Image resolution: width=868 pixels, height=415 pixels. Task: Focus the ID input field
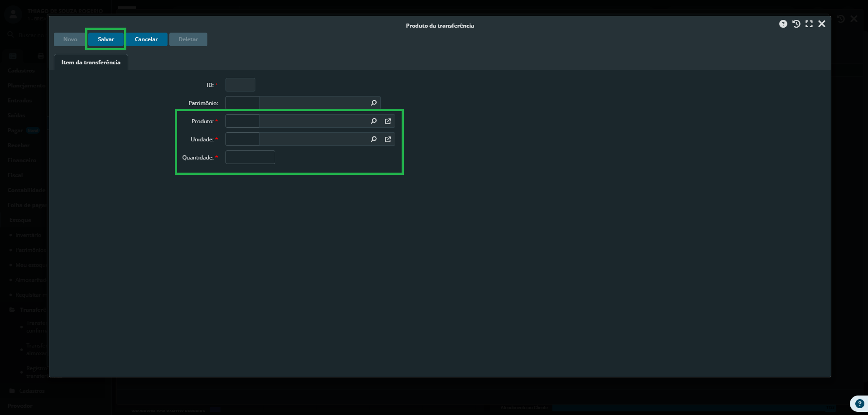tap(240, 85)
